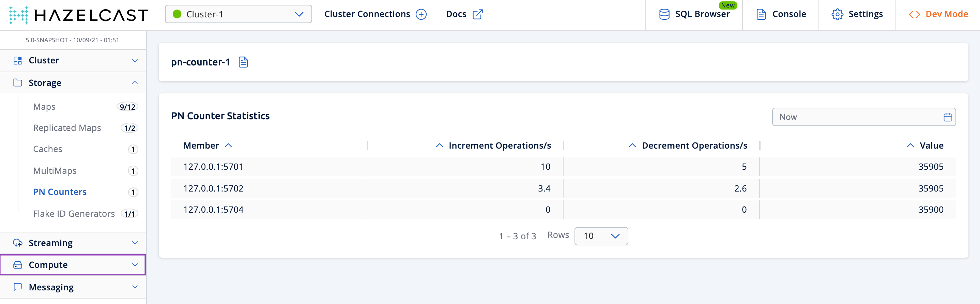Open the Cluster-1 selector dropdown
Screen dimensions: 980x304
coord(238,14)
